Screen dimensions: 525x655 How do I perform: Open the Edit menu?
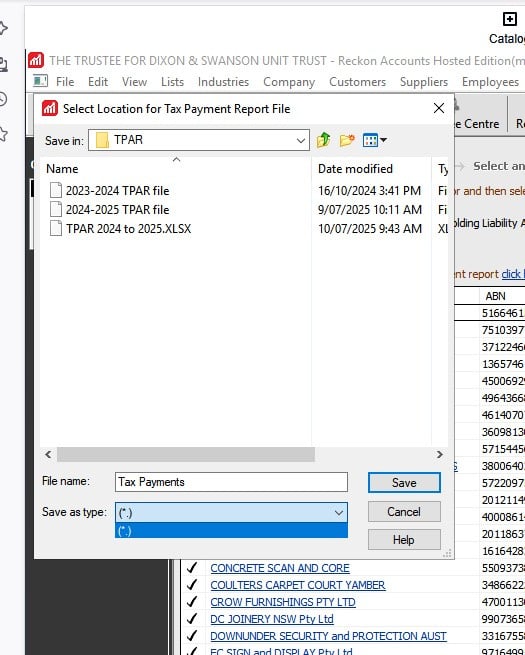tap(98, 81)
